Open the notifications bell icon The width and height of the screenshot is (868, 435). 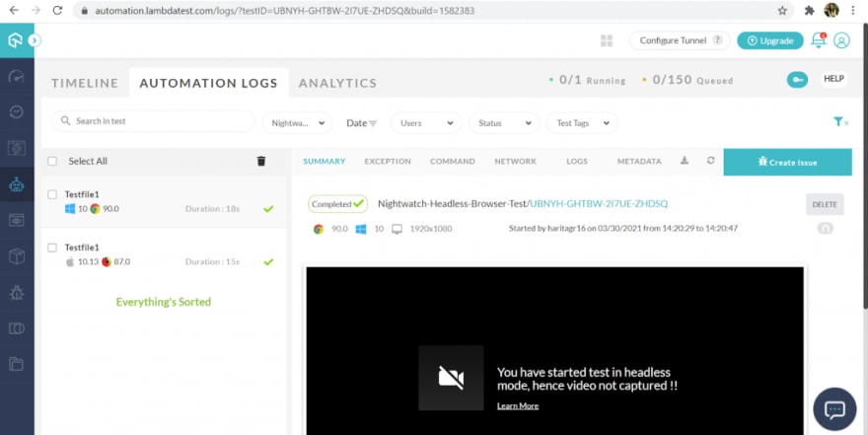818,39
